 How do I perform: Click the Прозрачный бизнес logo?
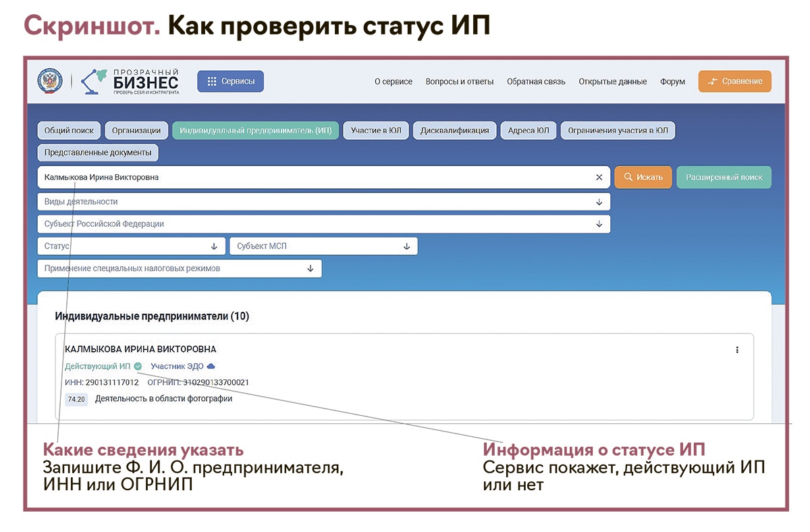click(x=130, y=82)
